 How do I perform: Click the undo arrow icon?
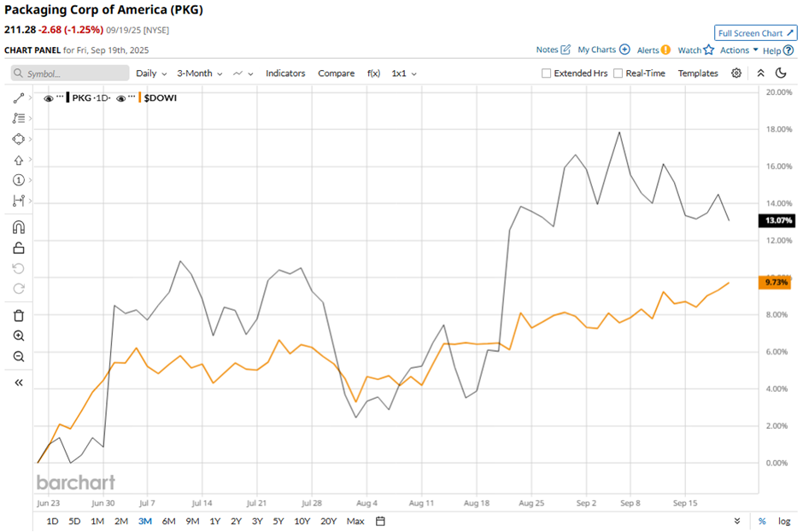point(19,269)
